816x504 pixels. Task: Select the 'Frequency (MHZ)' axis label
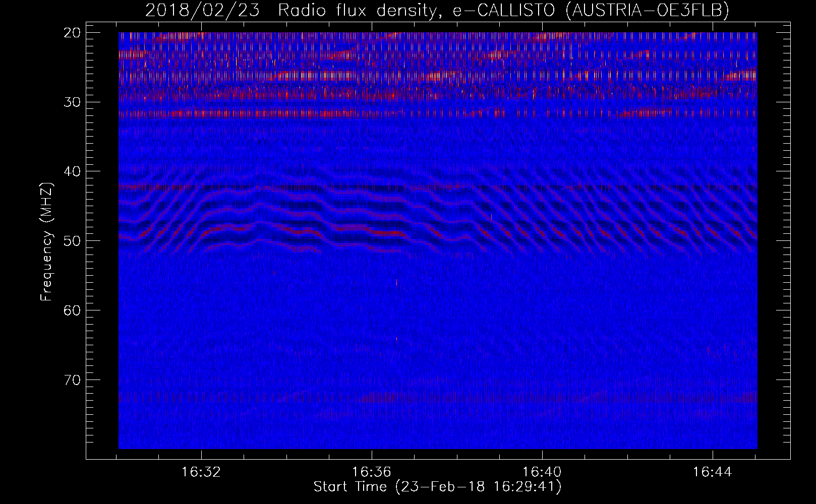pyautogui.click(x=46, y=242)
